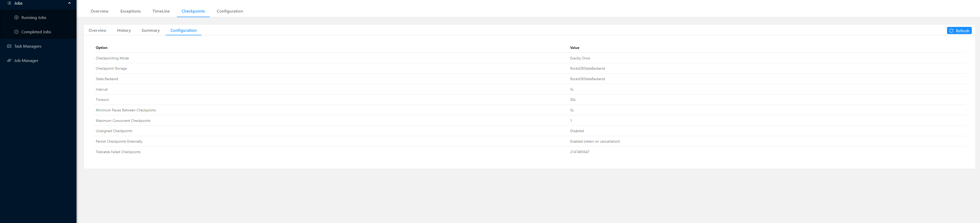
Task: Open the job Configuration tab beside Checkpoints
Action: click(230, 11)
